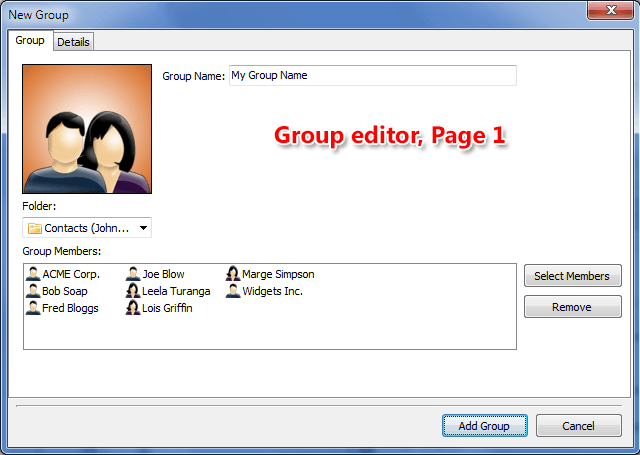640x455 pixels.
Task: Click the Leela Turanga contact icon
Action: 133,291
